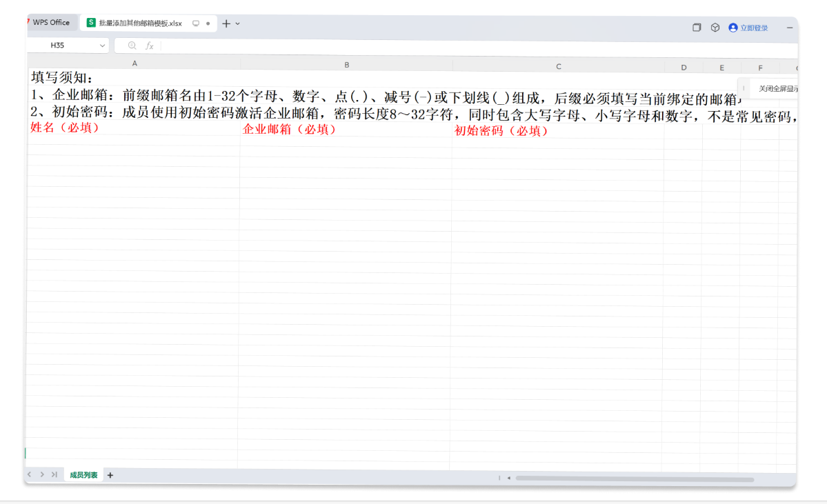Add a new worksheet with the plus button
This screenshot has height=504, width=827.
point(110,474)
